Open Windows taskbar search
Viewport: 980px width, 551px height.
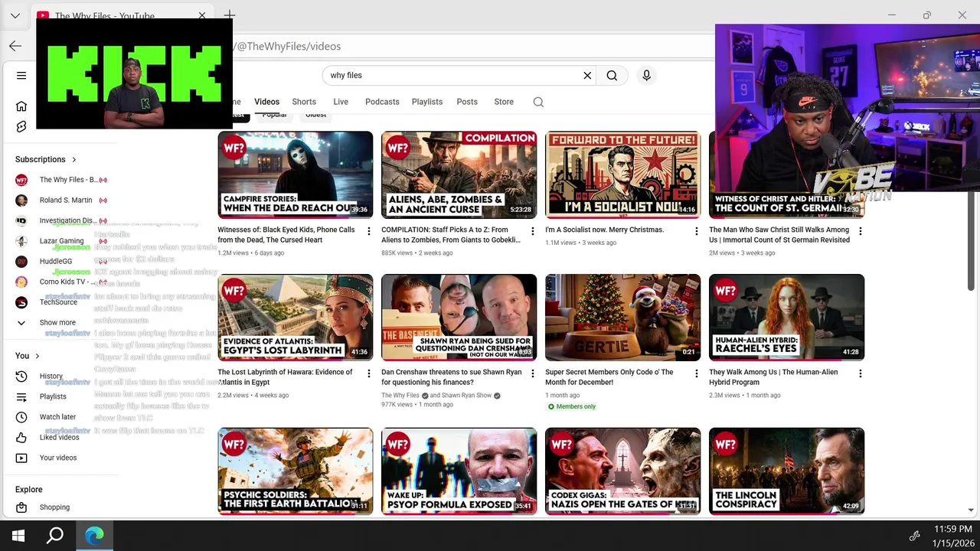tap(55, 536)
